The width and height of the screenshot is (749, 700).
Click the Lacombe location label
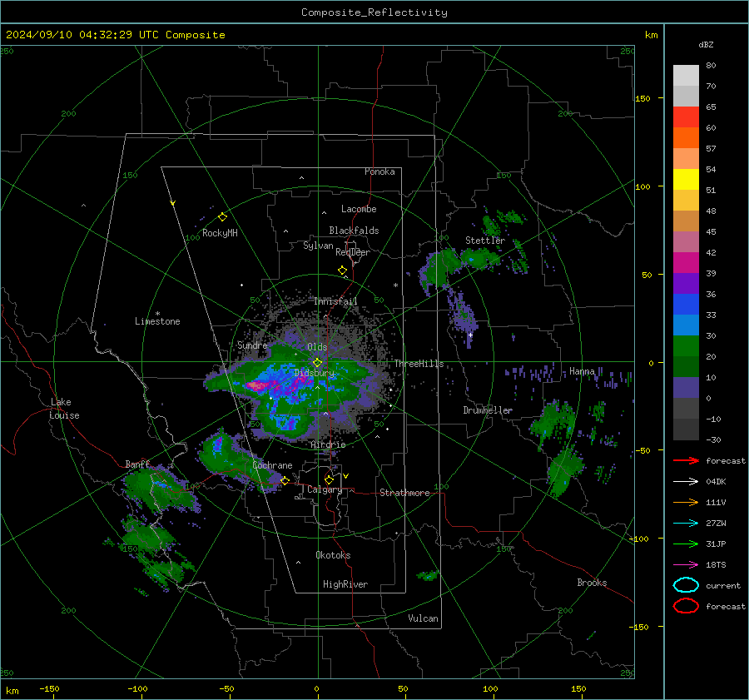coord(359,209)
